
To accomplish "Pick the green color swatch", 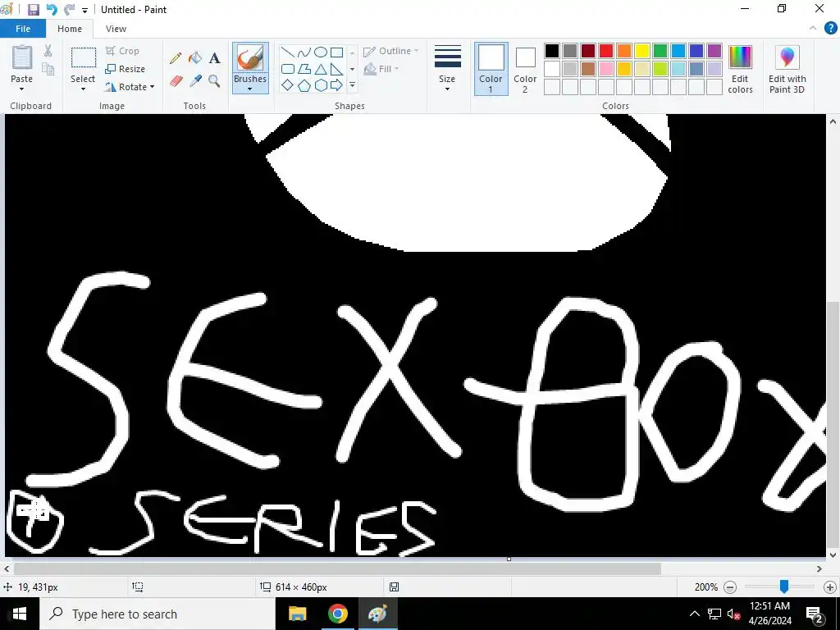I will [x=660, y=51].
